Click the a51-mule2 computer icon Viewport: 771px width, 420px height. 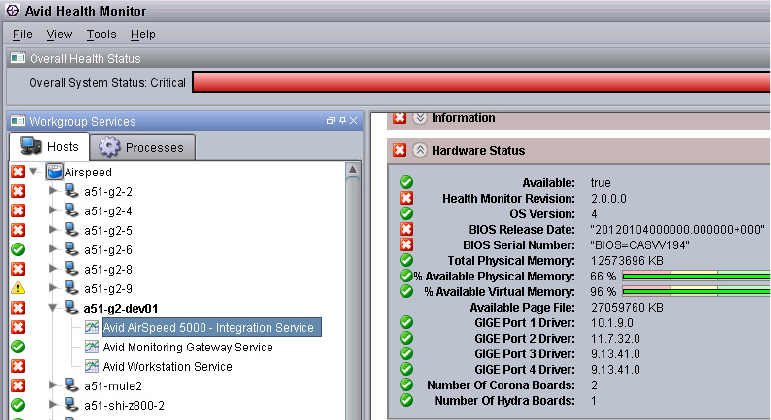click(71, 386)
